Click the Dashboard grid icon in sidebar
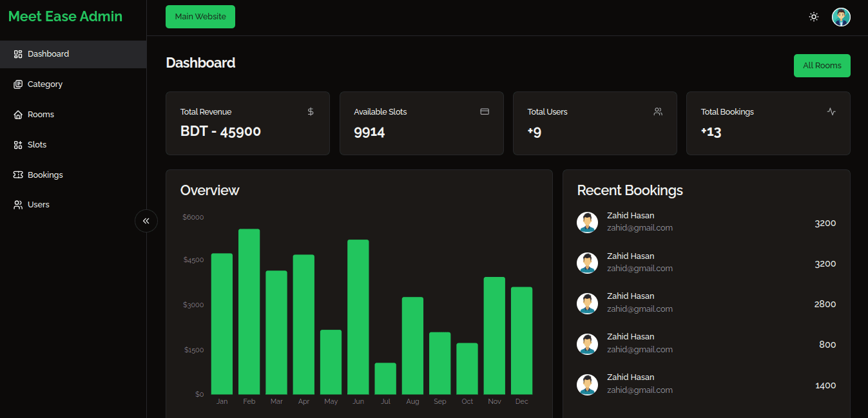 click(18, 54)
